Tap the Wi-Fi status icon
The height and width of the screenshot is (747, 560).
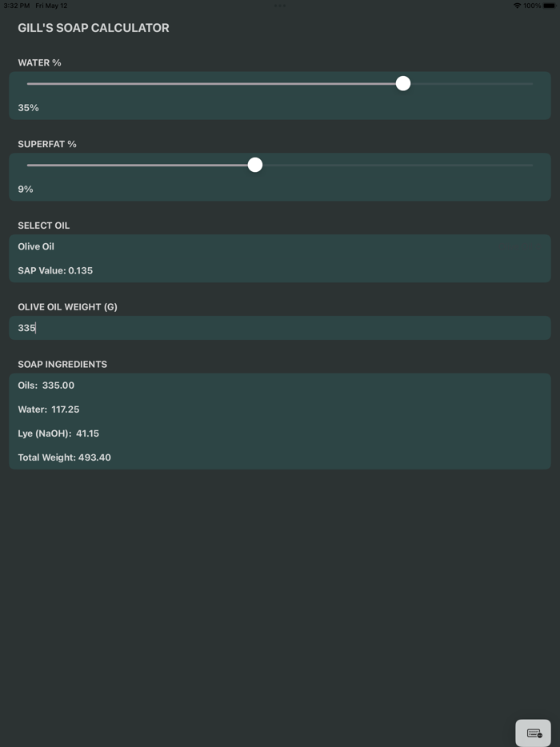pos(517,6)
